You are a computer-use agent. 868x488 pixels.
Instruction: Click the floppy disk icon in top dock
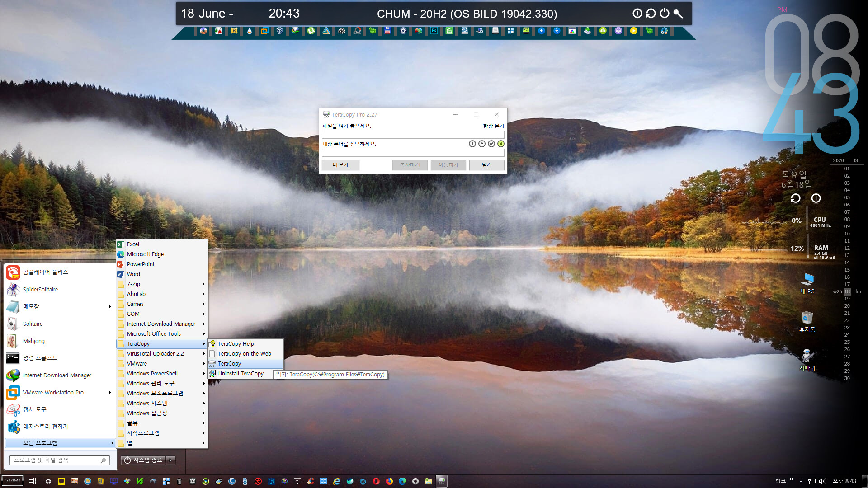coord(387,31)
